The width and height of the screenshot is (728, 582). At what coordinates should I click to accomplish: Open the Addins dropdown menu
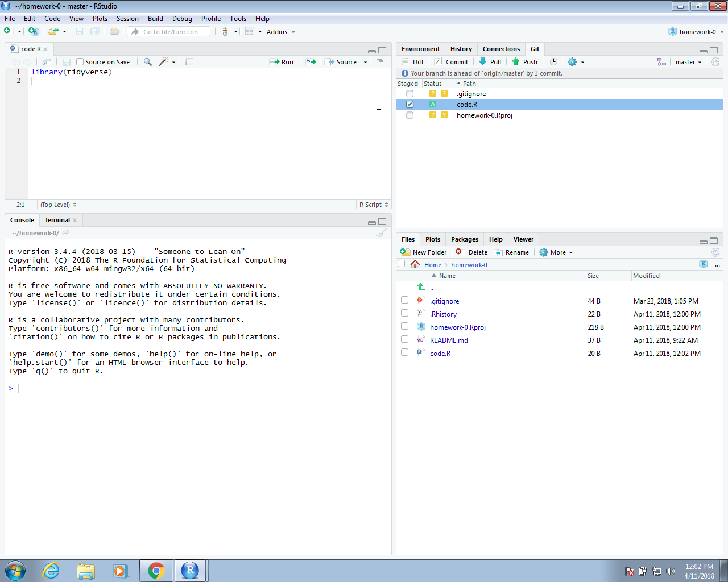(x=281, y=32)
